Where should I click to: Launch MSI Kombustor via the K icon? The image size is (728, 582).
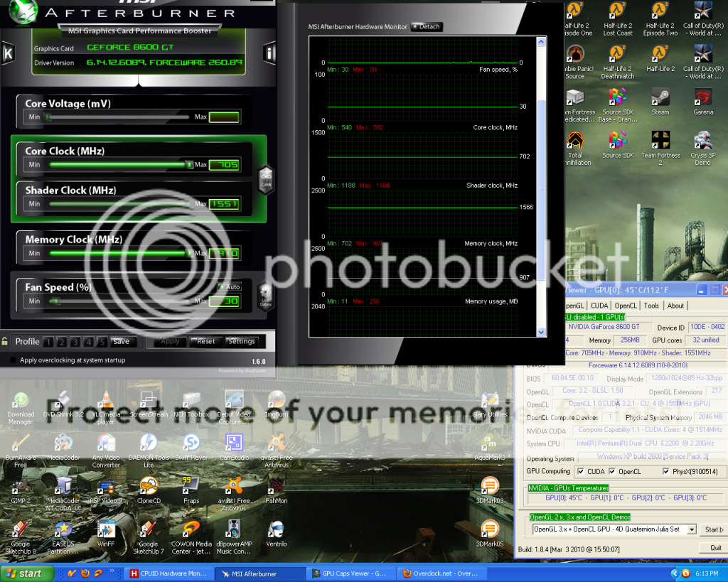point(7,53)
